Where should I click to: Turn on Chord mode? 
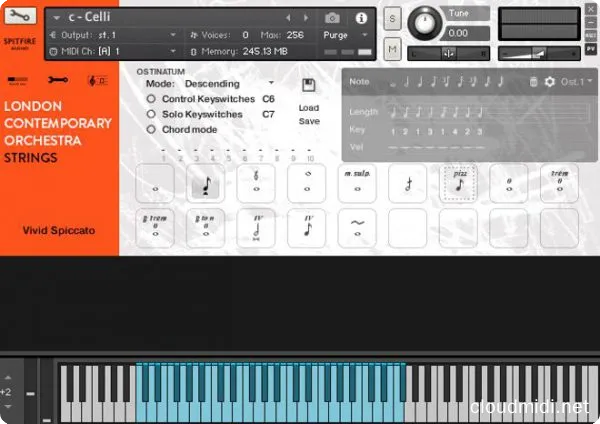coord(151,130)
